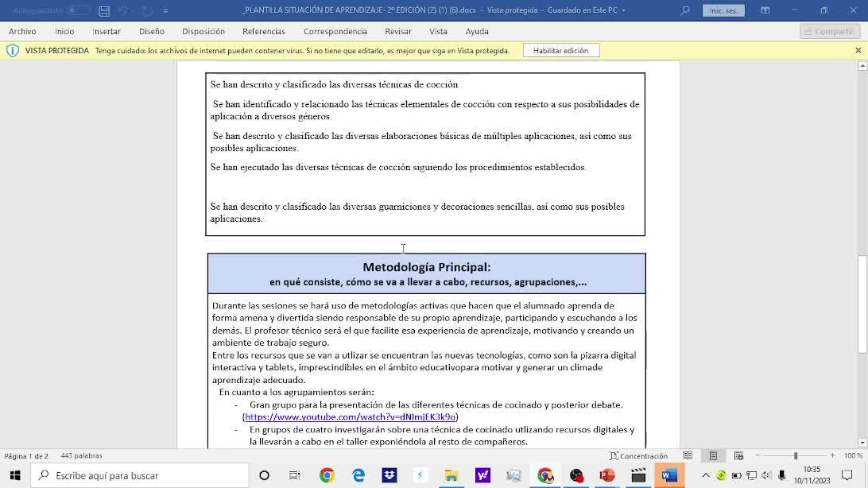This screenshot has width=868, height=488.
Task: Click the zoom slider handle
Action: click(795, 455)
